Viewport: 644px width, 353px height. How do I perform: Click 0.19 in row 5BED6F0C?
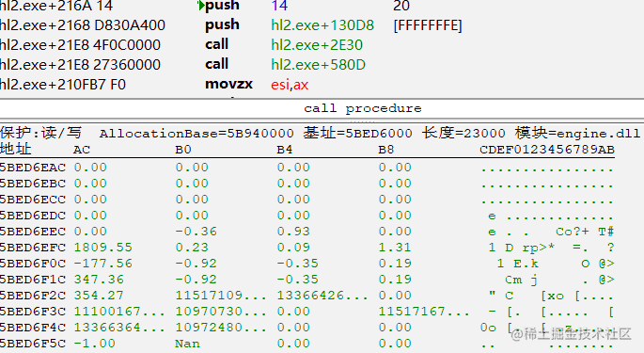tap(395, 264)
